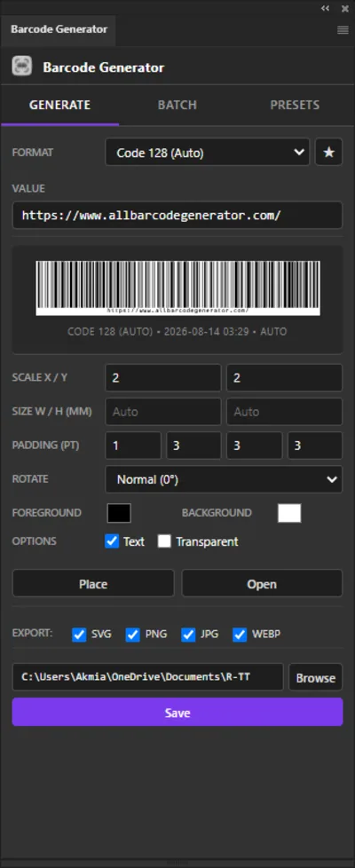Click the EXPORT: label

coord(32,633)
